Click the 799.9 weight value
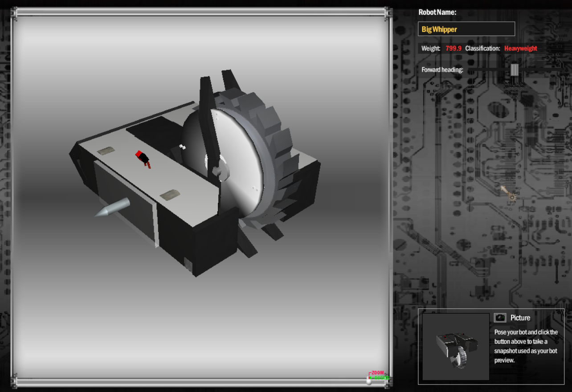 click(454, 48)
